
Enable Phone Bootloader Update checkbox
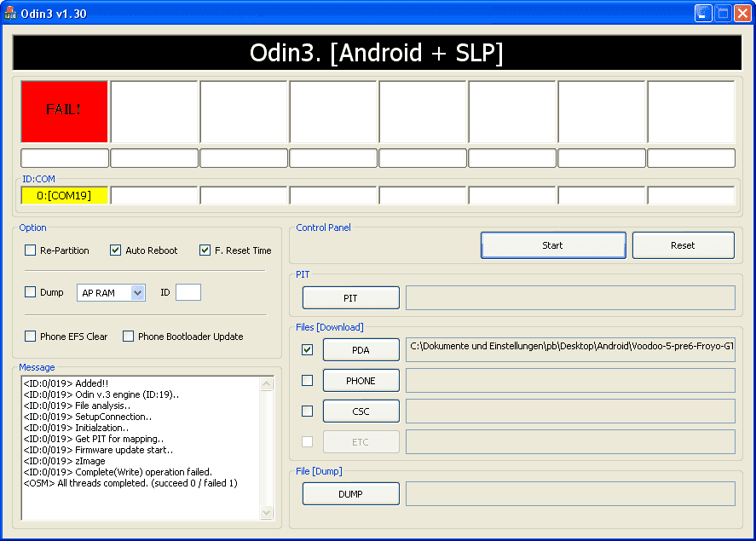point(128,337)
